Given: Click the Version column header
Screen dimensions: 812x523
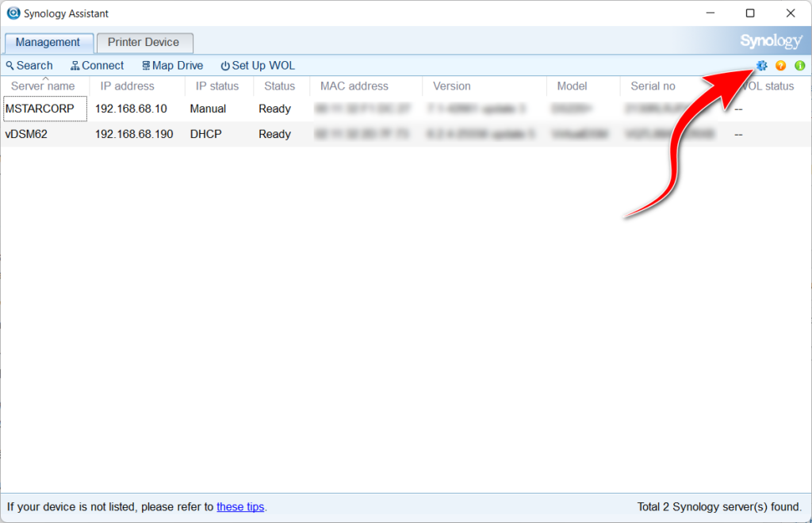Looking at the screenshot, I should click(450, 86).
